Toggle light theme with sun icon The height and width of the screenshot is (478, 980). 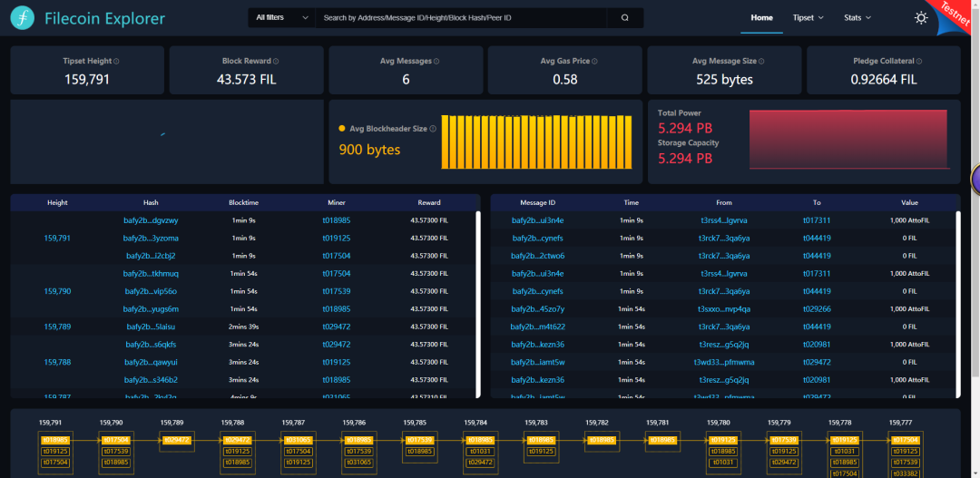tap(921, 18)
